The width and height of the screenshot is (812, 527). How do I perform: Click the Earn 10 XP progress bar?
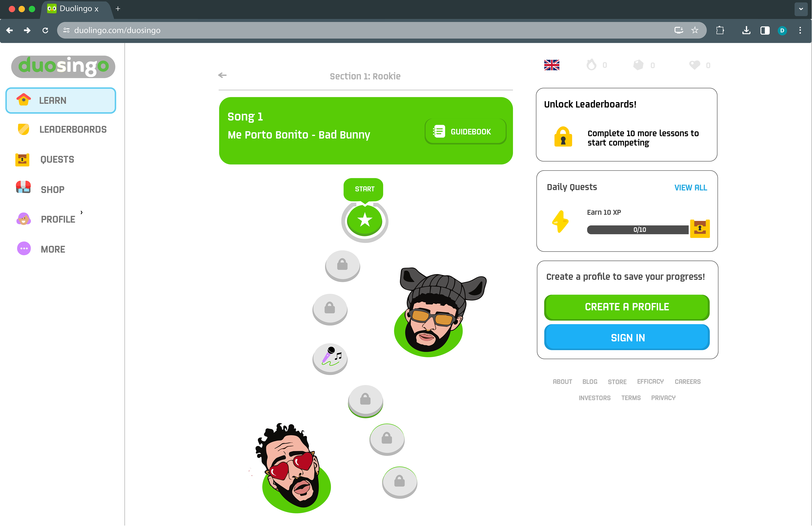point(638,230)
